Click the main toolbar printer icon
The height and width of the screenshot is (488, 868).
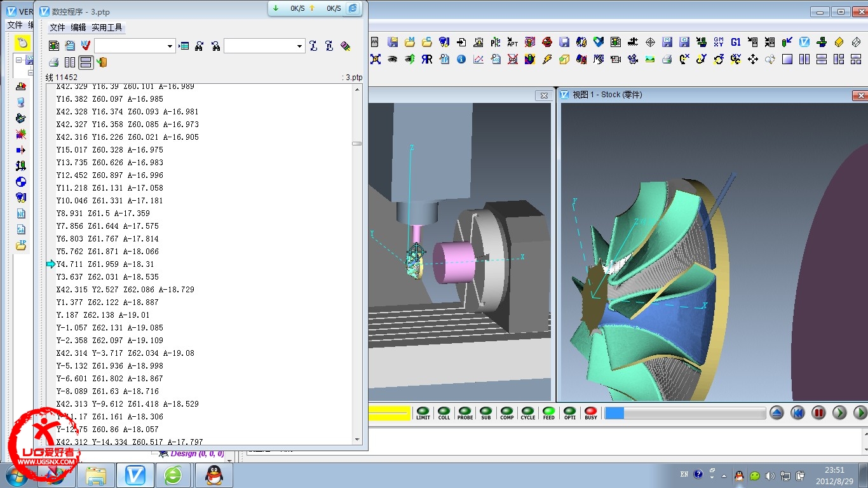[x=667, y=59]
